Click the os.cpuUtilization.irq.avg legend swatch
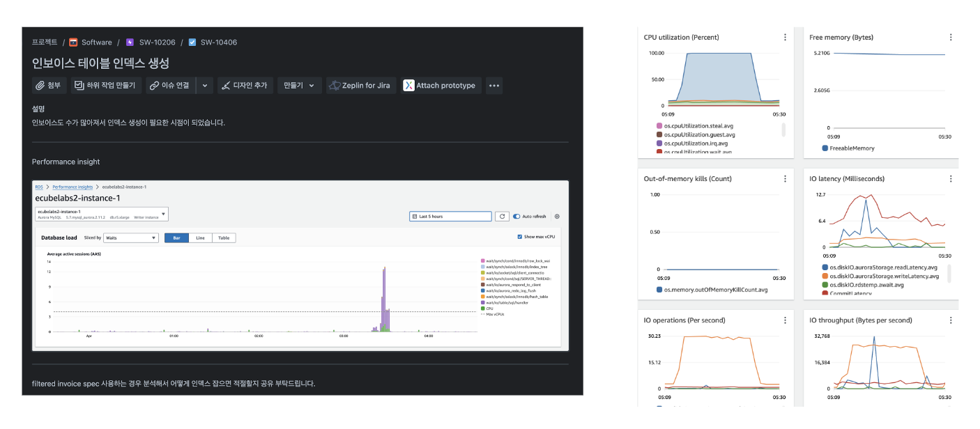Viewport: 980px width, 429px height. coord(659,143)
